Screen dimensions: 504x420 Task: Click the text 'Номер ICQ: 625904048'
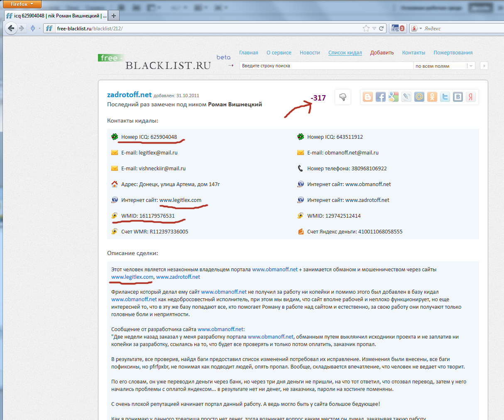tap(149, 137)
